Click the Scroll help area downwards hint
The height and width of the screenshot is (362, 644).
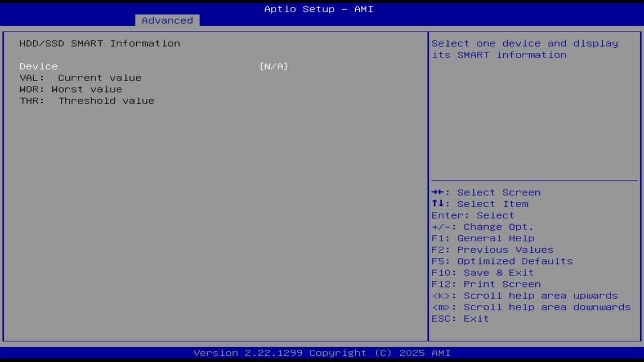[530, 307]
